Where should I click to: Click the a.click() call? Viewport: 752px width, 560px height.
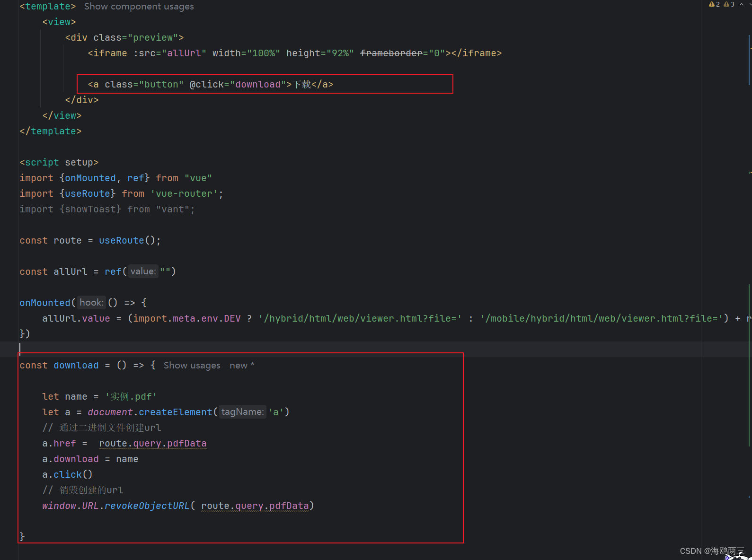point(68,475)
